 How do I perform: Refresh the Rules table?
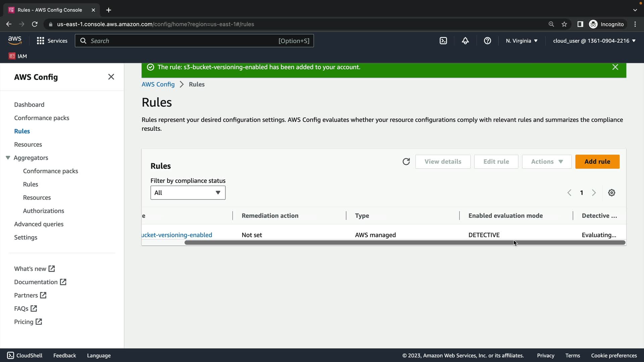coord(406,162)
